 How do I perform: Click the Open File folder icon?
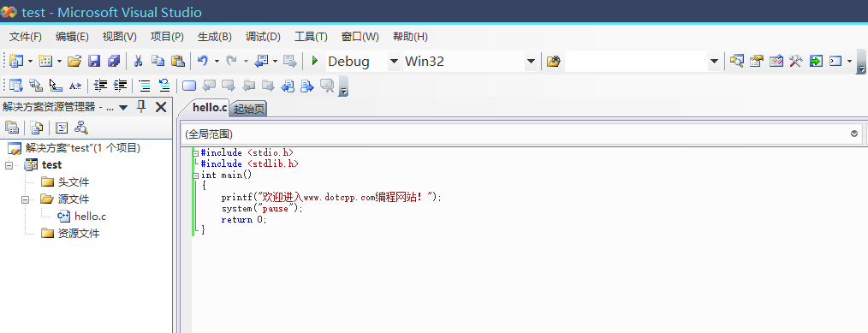(74, 61)
